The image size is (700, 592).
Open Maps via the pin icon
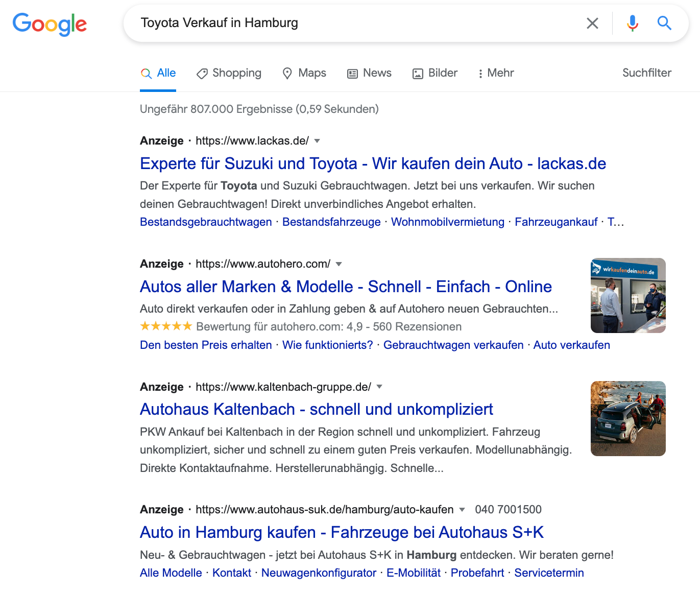coord(287,73)
